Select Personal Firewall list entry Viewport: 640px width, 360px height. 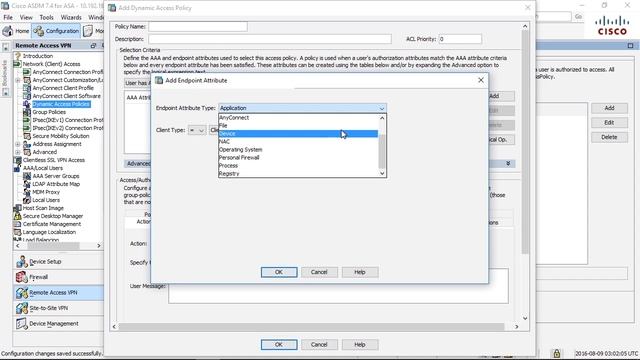(298, 158)
